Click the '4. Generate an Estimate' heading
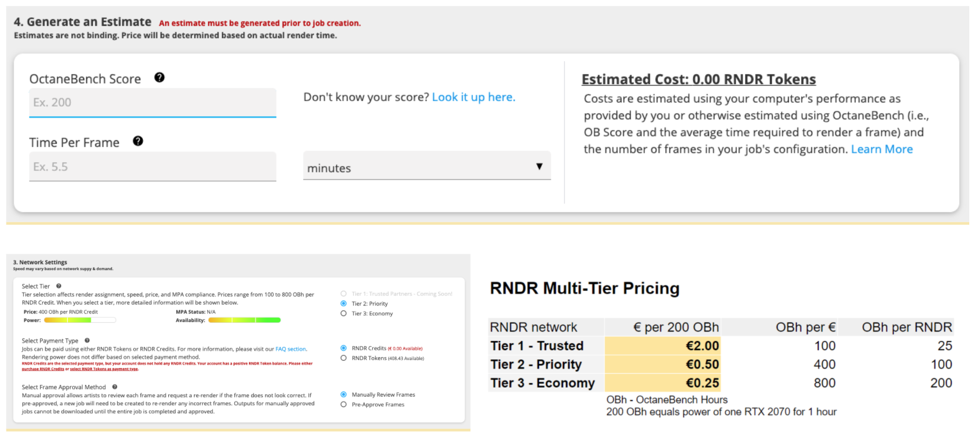The height and width of the screenshot is (439, 980). [82, 22]
